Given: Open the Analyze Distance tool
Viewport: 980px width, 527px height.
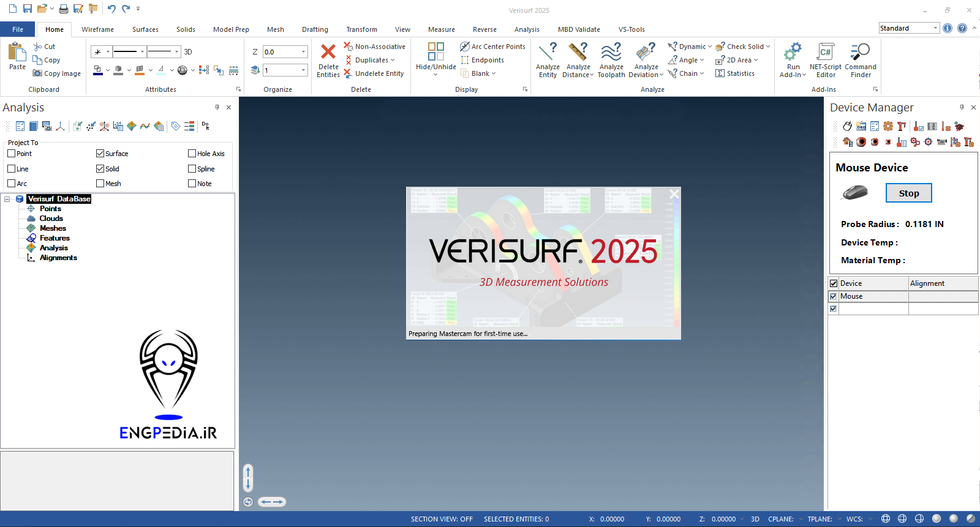Looking at the screenshot, I should (578, 60).
